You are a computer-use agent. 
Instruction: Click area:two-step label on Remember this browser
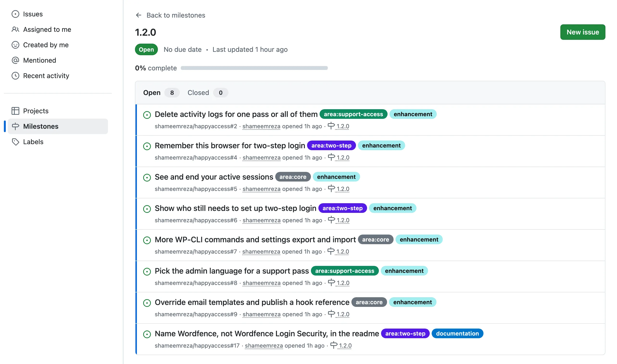331,145
